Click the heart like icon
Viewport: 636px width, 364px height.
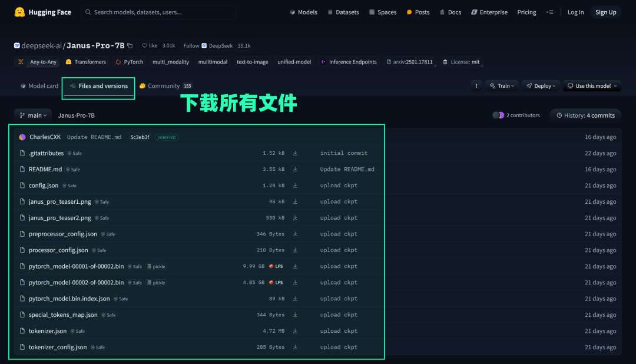coord(144,46)
